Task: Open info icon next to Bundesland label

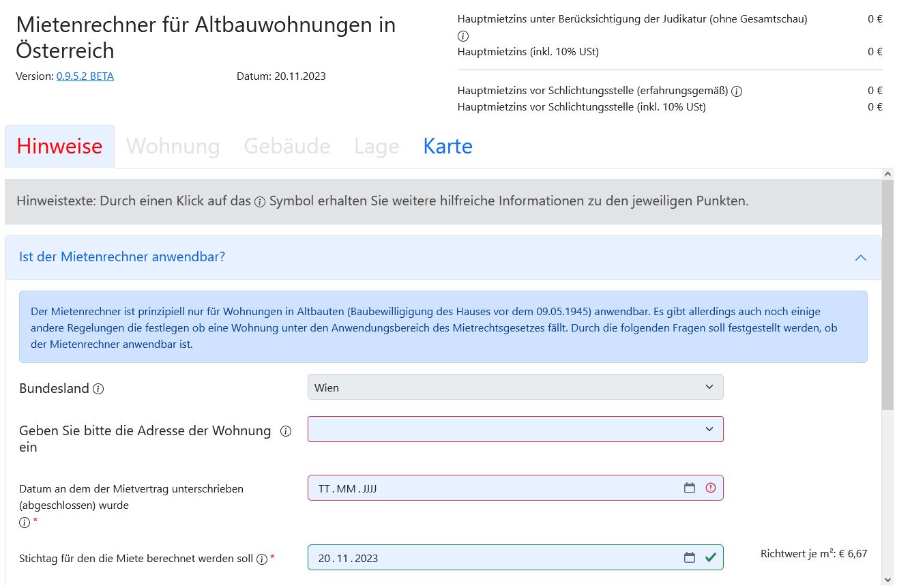Action: coord(98,389)
